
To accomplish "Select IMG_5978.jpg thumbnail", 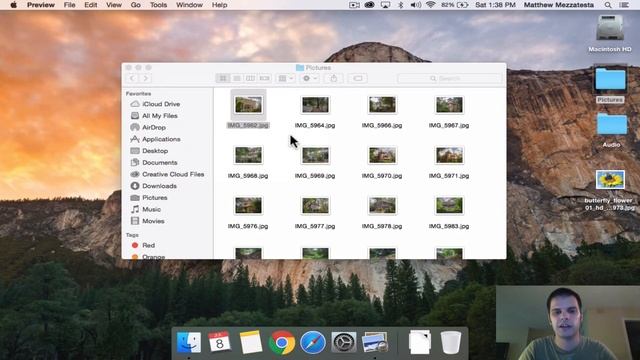I will [382, 206].
